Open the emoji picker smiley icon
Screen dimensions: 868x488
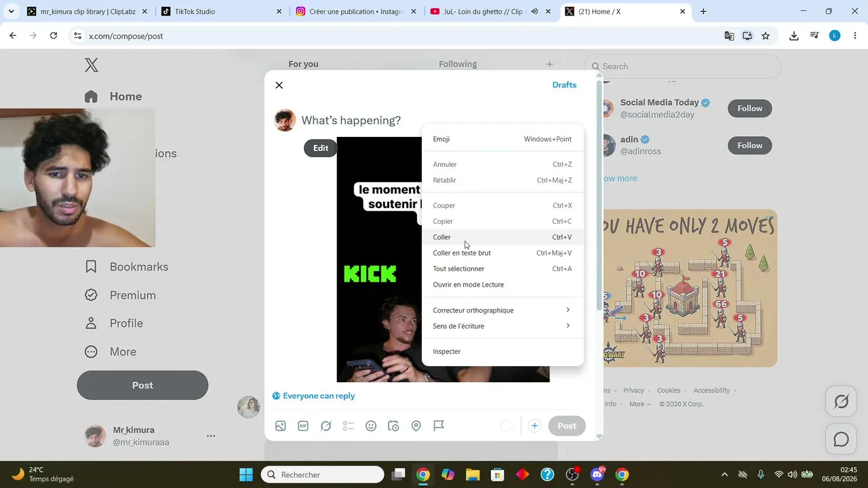371,426
